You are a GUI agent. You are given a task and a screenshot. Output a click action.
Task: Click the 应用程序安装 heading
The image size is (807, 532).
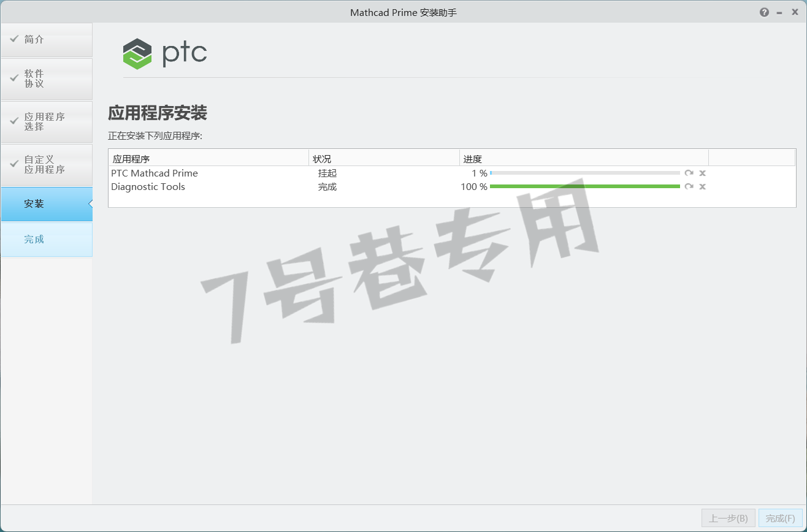point(158,113)
